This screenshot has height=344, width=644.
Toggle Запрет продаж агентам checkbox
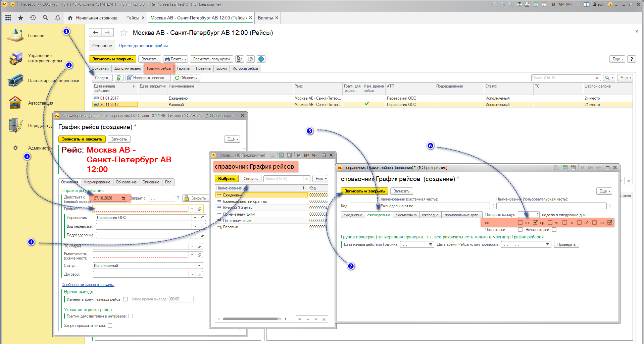coord(110,326)
